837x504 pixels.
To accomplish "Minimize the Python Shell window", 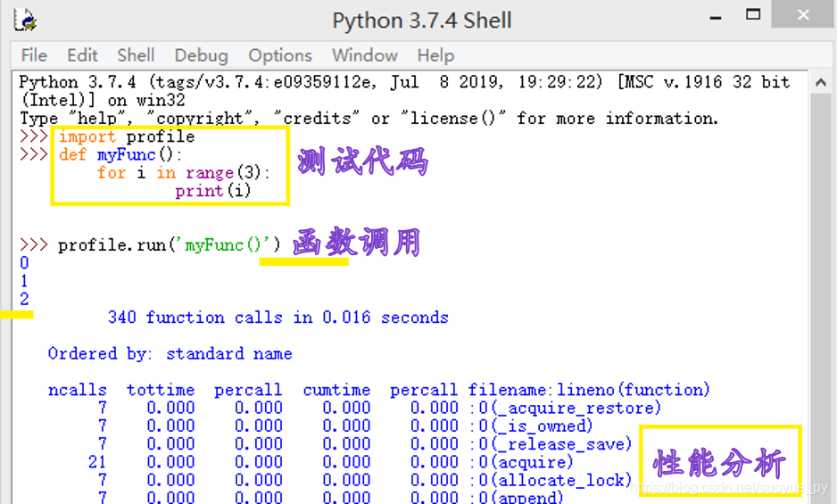I will (x=716, y=18).
